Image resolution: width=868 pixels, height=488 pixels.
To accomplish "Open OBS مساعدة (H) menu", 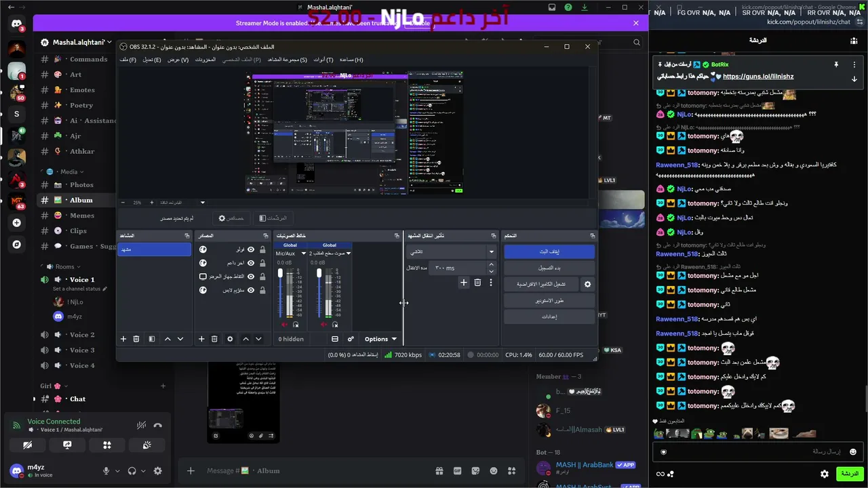I will [x=351, y=60].
